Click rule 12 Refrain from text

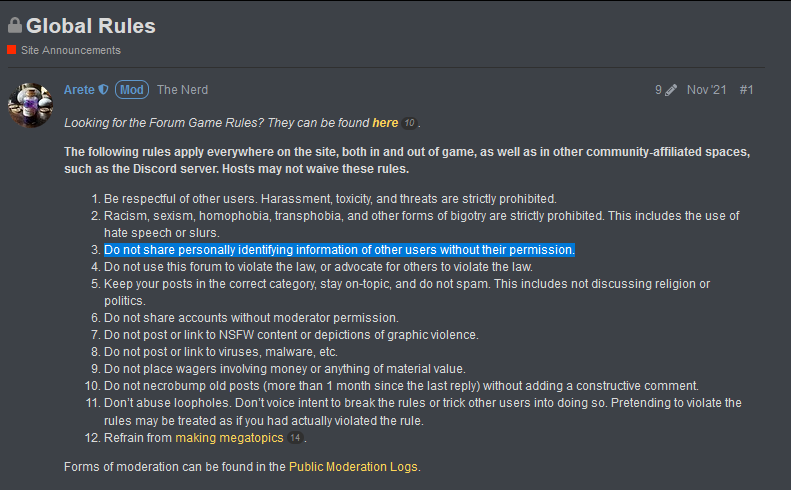(138, 438)
